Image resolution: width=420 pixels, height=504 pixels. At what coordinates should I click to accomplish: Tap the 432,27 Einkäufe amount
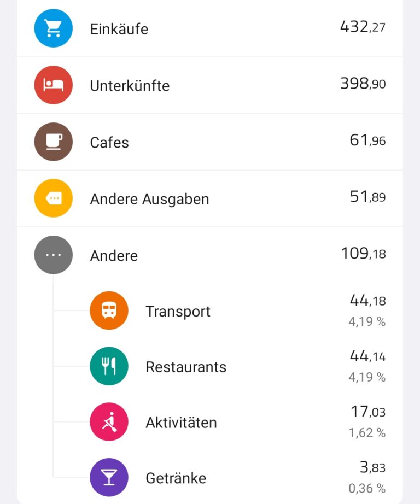[363, 27]
